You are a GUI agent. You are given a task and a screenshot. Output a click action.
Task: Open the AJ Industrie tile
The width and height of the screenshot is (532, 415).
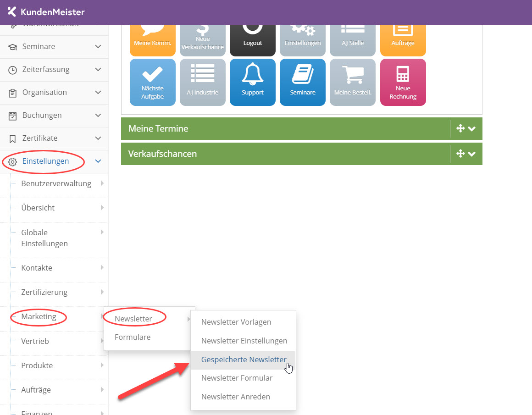point(203,83)
